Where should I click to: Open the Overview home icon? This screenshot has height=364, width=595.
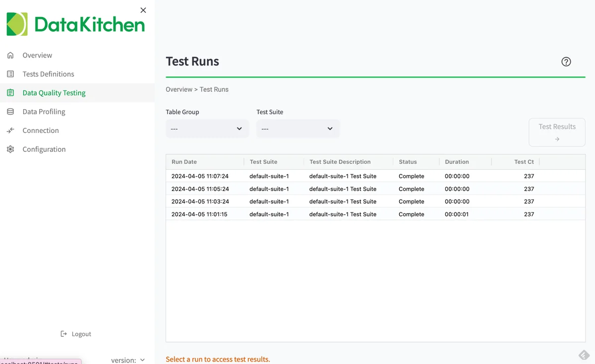[x=10, y=55]
